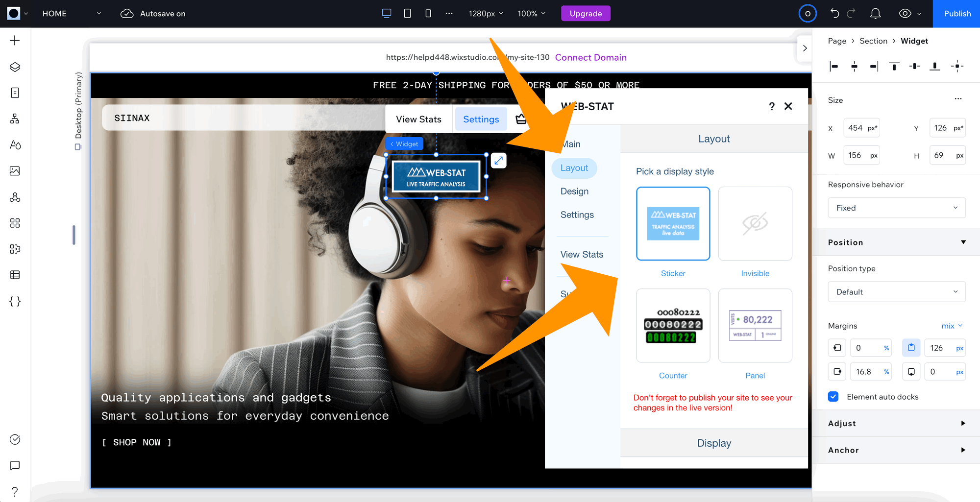Image resolution: width=980 pixels, height=502 pixels.
Task: Switch to Tablet breakpoint icon
Action: pos(407,13)
